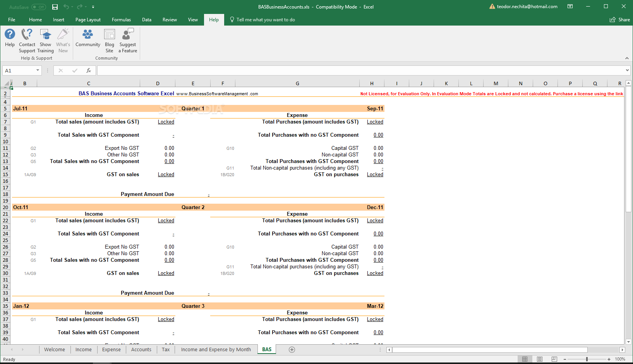The width and height of the screenshot is (633, 364).
Task: Switch to the Insert ribbon tab
Action: click(x=59, y=20)
